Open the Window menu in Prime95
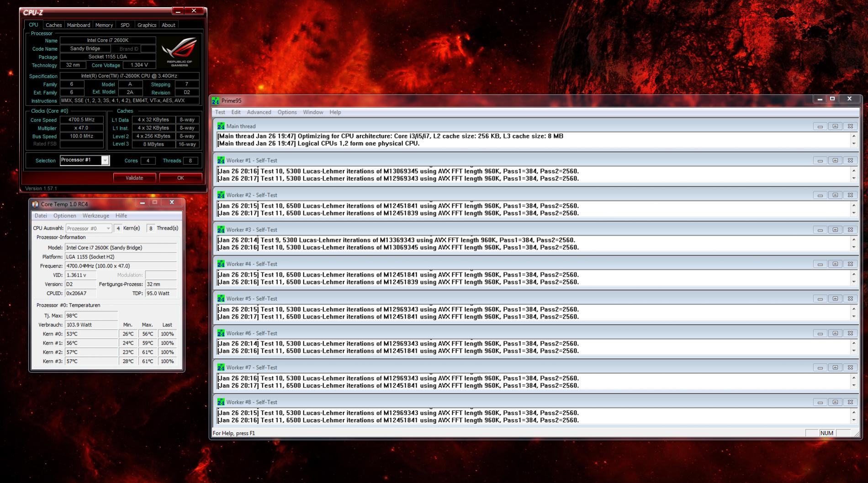Screen dimensions: 868x483 (x=313, y=112)
